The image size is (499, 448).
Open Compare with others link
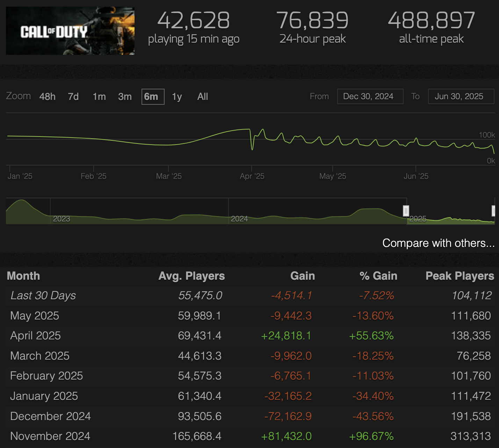tap(438, 243)
